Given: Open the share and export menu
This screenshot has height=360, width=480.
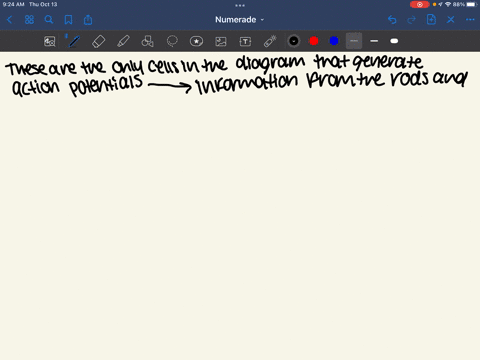Looking at the screenshot, I should click(x=88, y=20).
